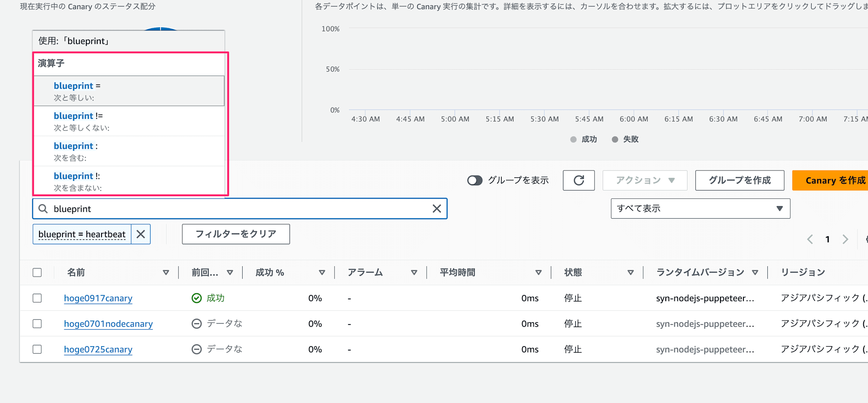Toggle グループを表示 switch
This screenshot has height=403, width=868.
coord(475,180)
